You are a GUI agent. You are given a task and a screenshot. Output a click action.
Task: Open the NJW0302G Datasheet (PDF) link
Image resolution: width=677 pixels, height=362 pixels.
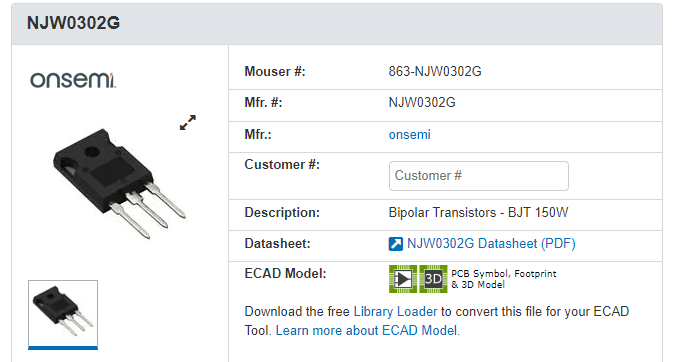(491, 244)
